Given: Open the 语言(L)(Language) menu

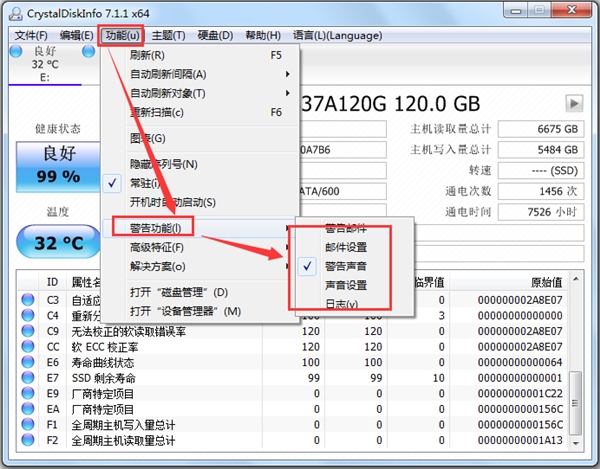Looking at the screenshot, I should tap(338, 36).
